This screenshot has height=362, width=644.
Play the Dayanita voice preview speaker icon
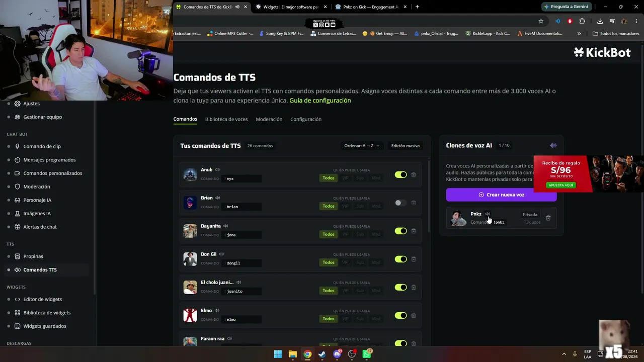225,226
